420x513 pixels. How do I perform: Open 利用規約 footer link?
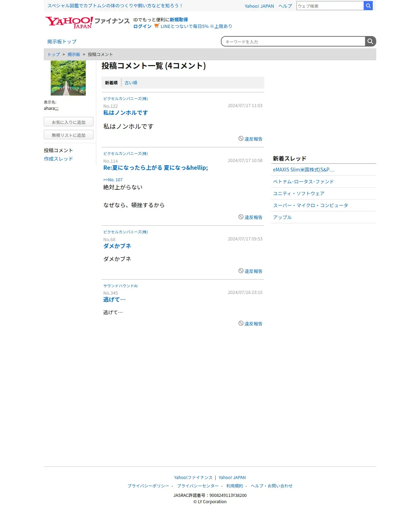234,486
